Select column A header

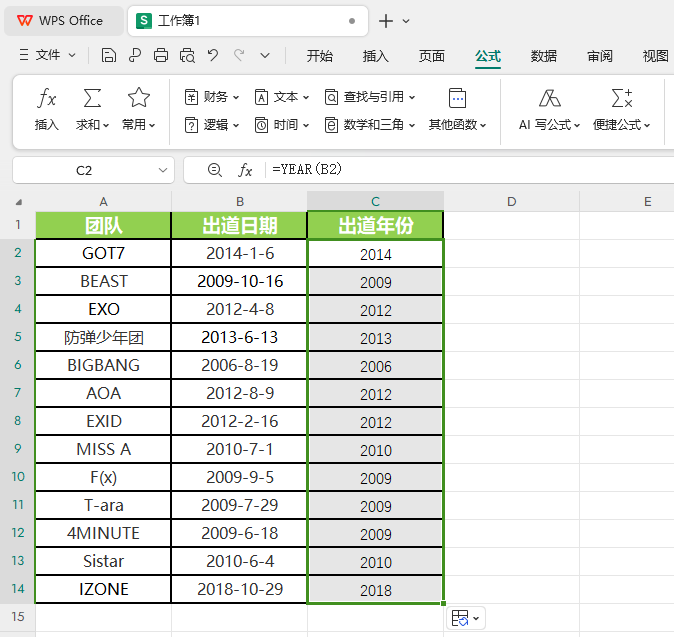pyautogui.click(x=103, y=202)
